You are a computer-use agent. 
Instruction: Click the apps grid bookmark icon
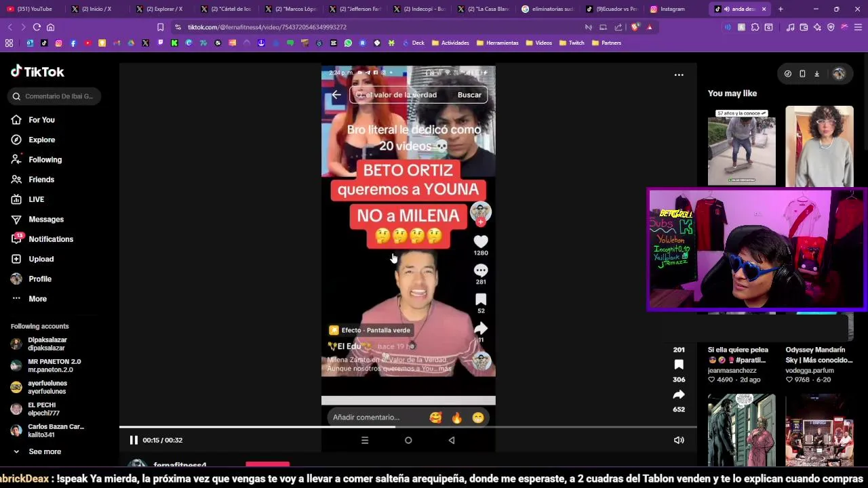9,43
